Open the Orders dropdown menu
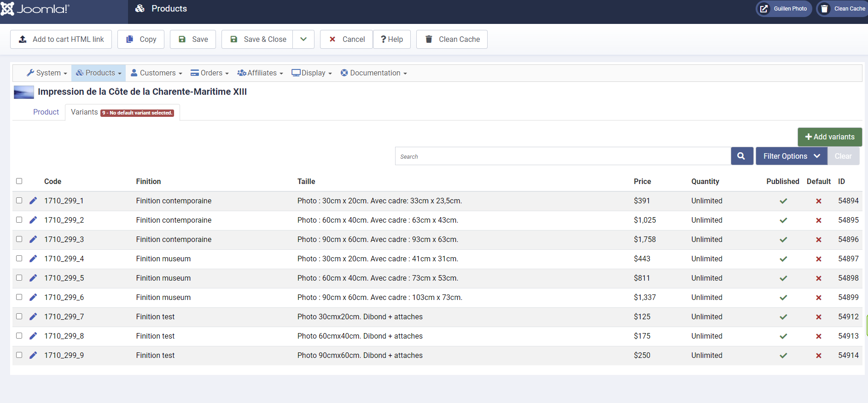Viewport: 868px width, 403px height. (x=210, y=73)
